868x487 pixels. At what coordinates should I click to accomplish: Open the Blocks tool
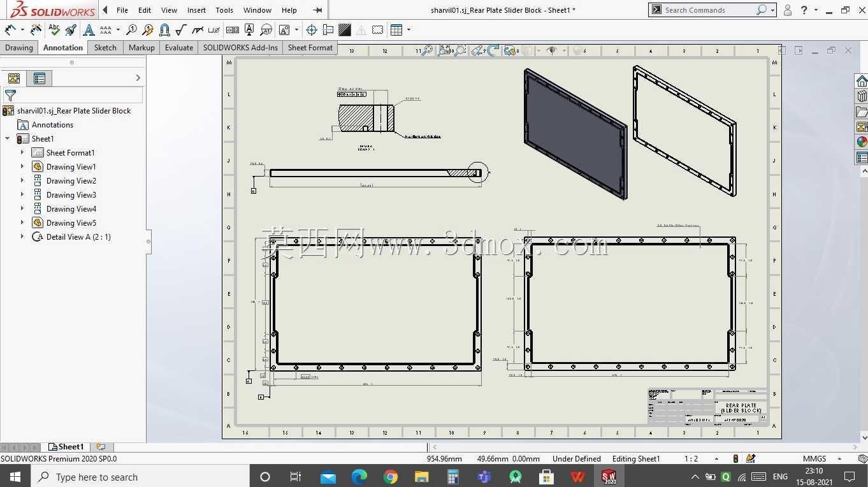pyautogui.click(x=284, y=29)
